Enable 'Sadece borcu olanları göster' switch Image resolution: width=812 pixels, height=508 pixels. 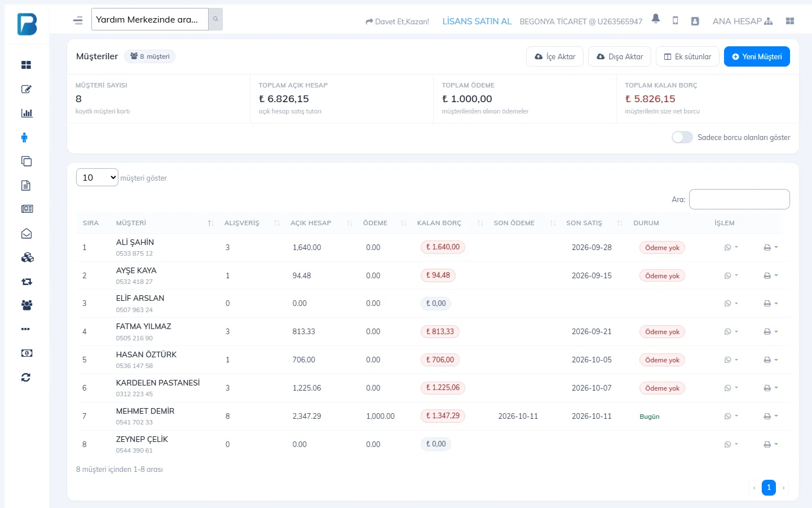point(682,137)
